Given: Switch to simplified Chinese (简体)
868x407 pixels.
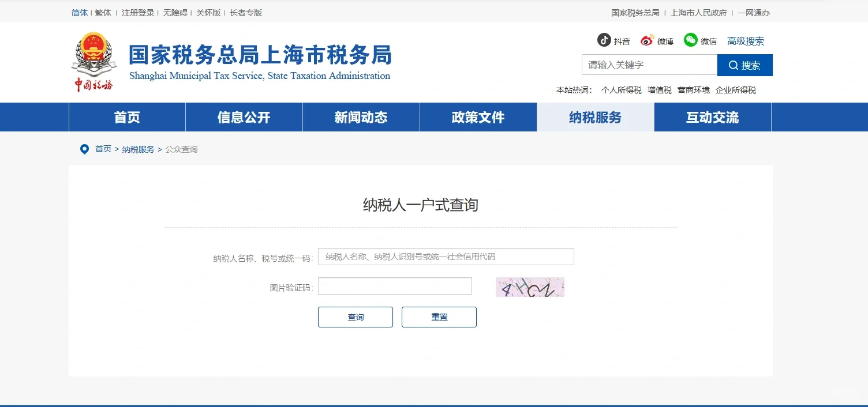Looking at the screenshot, I should pyautogui.click(x=79, y=12).
